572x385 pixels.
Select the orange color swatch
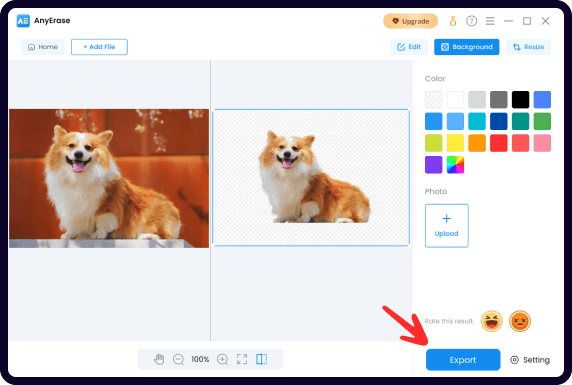click(477, 143)
